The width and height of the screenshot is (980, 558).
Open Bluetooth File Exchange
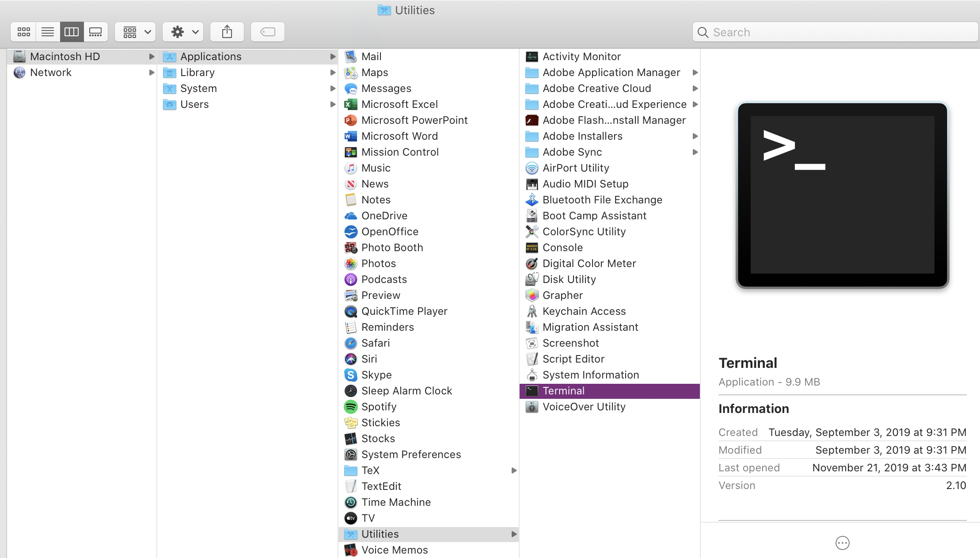click(x=602, y=199)
